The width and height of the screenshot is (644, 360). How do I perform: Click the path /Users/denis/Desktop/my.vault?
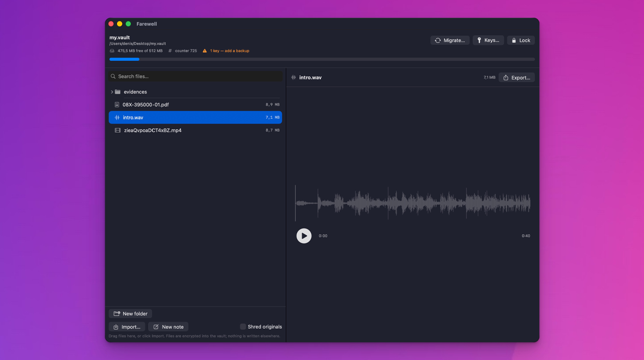pos(137,44)
